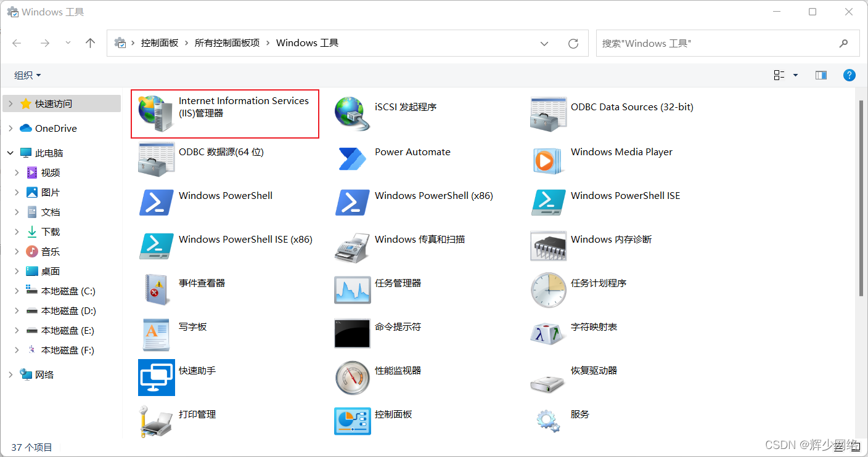Open Windows 内存诊断 icon

click(x=549, y=246)
